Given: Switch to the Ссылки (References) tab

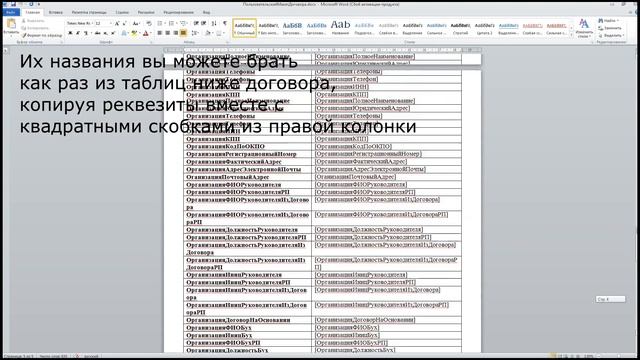Looking at the screenshot, I should coord(122,12).
